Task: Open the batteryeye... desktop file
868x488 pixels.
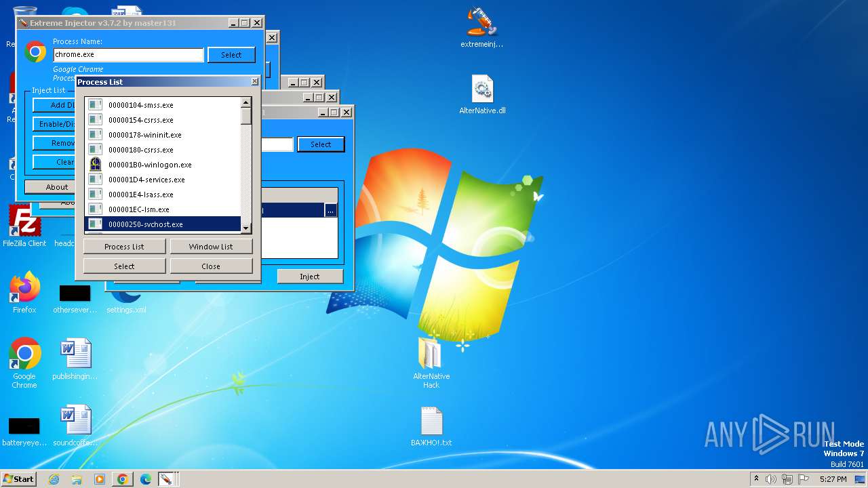Action: click(24, 431)
